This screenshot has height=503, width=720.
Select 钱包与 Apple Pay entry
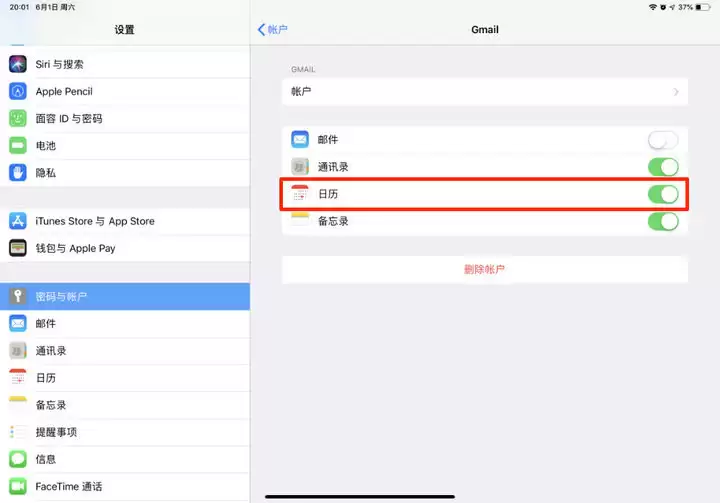point(125,248)
